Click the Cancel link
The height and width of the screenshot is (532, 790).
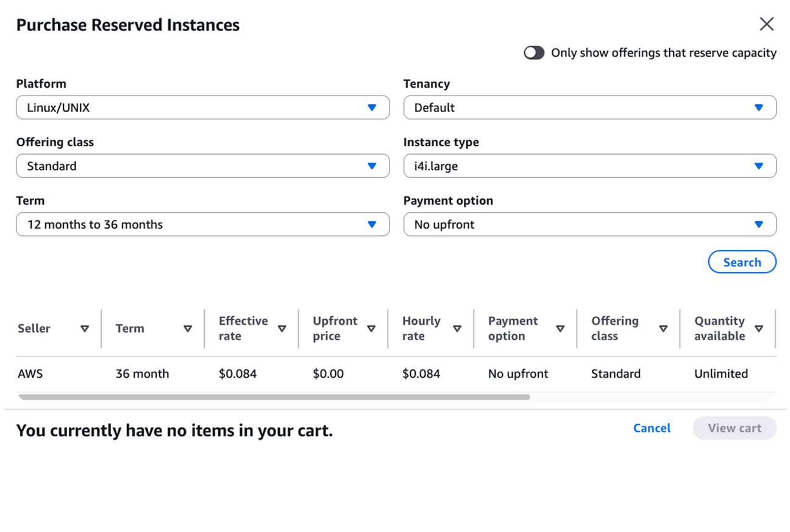(652, 428)
